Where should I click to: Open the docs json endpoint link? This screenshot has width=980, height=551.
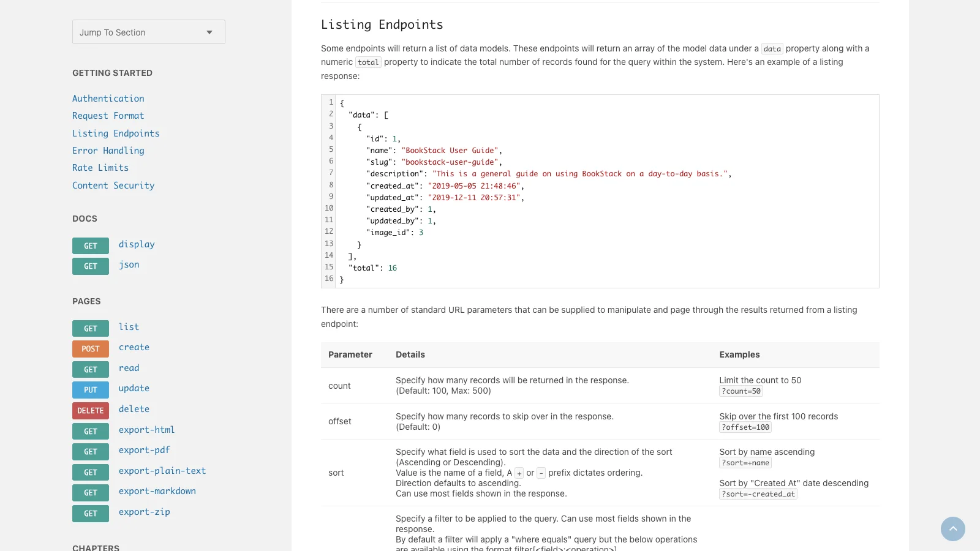click(129, 264)
